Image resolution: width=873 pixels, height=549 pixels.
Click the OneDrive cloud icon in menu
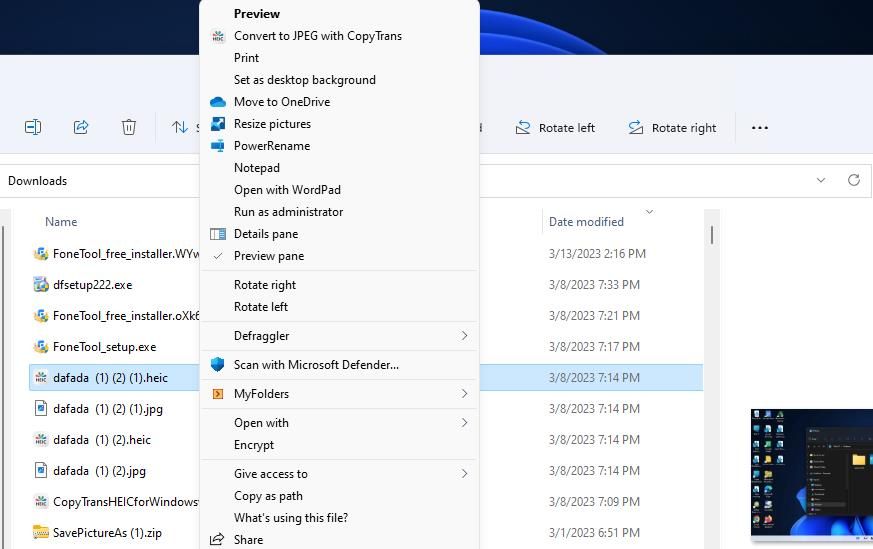coord(218,102)
